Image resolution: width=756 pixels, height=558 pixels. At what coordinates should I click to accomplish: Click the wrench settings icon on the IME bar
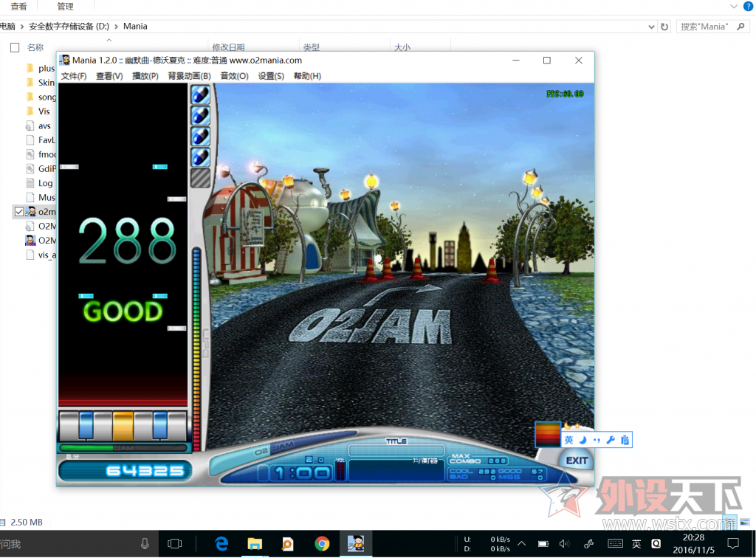click(611, 439)
